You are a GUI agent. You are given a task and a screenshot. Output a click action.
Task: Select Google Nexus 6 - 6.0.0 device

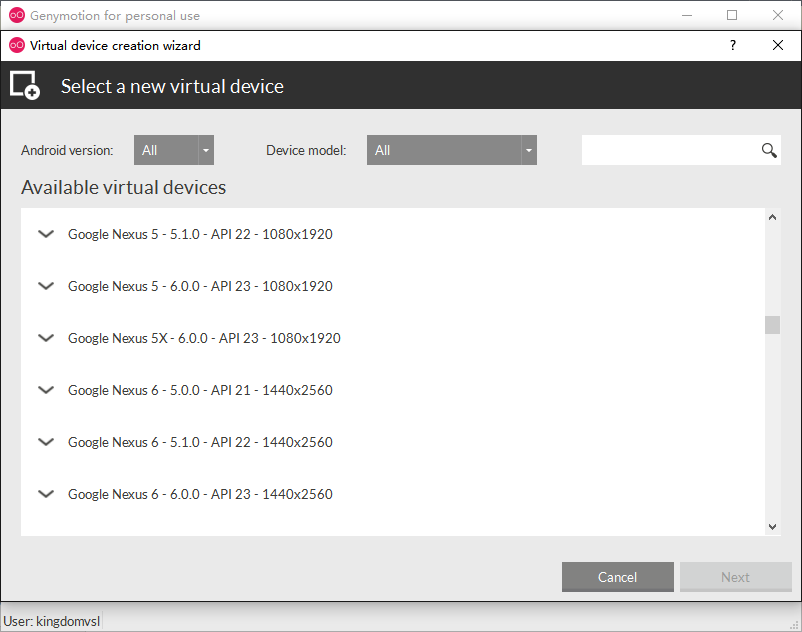tap(200, 494)
